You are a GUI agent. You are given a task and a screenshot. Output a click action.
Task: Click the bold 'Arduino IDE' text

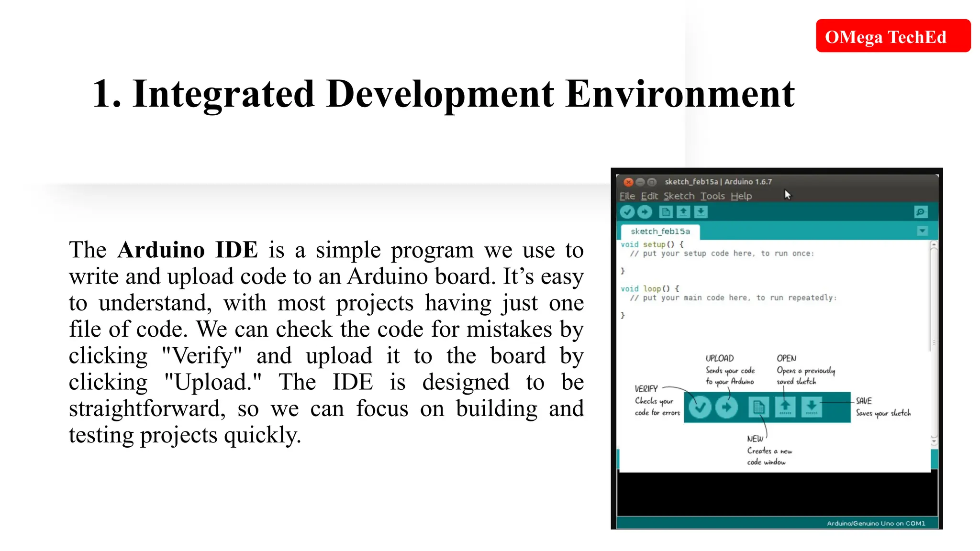[188, 250]
